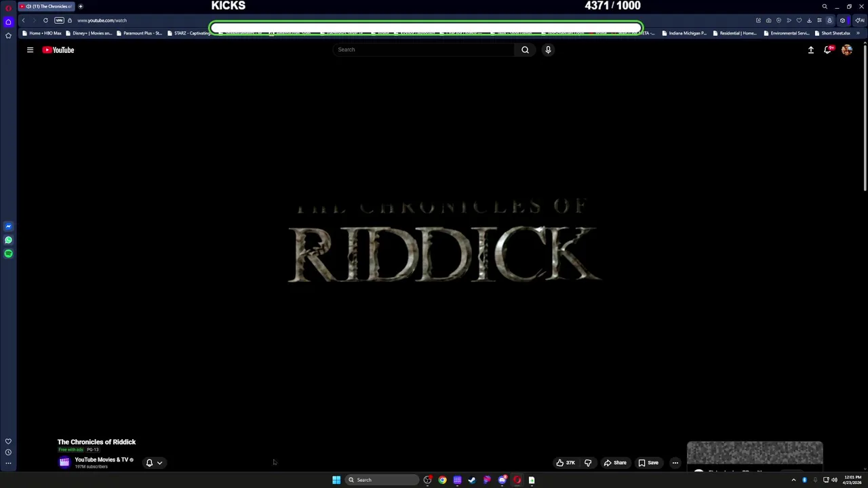Open taskbar clock showing 12:01 PM
Image resolution: width=868 pixels, height=488 pixels.
pyautogui.click(x=852, y=480)
